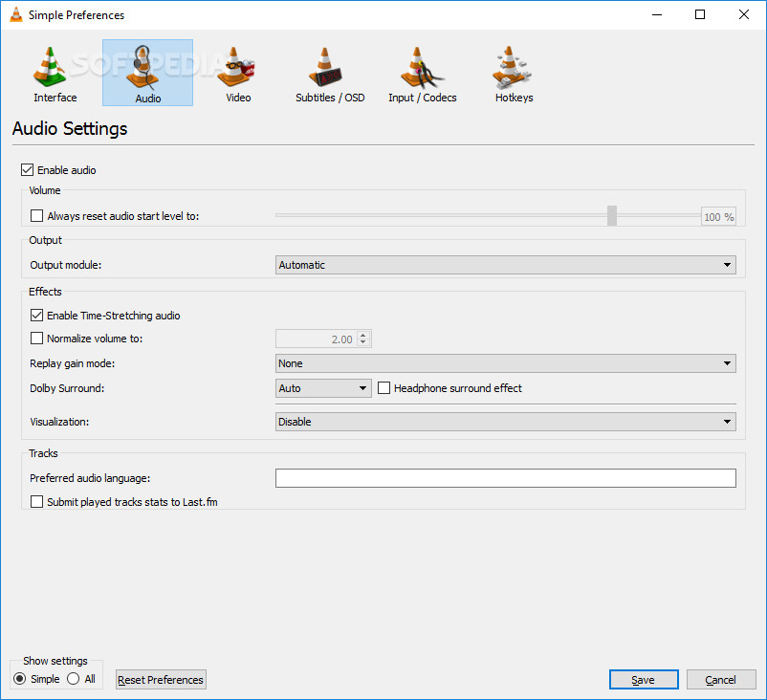The image size is (767, 700).
Task: Check Submit played tracks stats to Last.fm
Action: coord(36,501)
